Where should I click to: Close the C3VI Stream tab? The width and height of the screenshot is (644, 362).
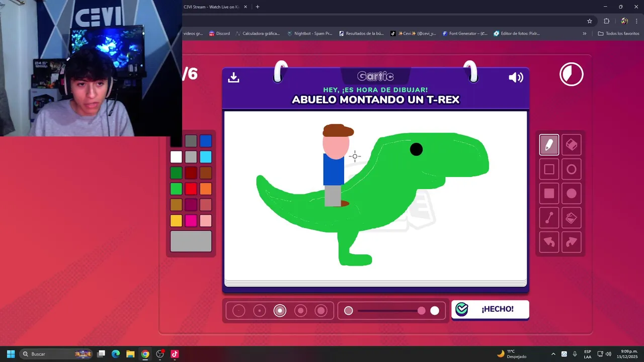(x=246, y=7)
